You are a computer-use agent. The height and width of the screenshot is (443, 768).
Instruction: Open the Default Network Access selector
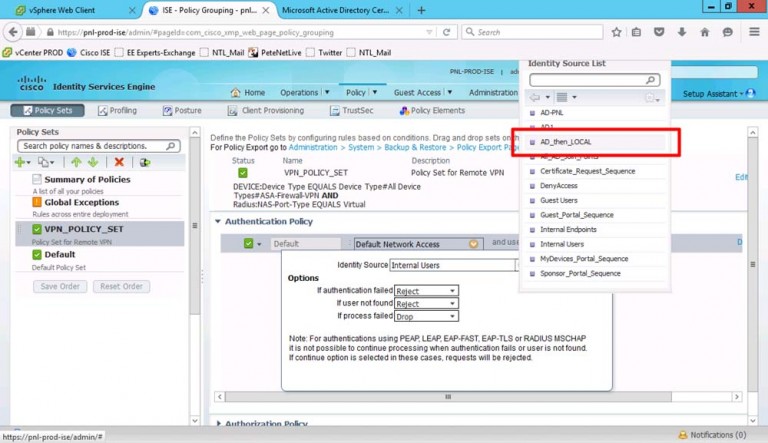(x=418, y=244)
